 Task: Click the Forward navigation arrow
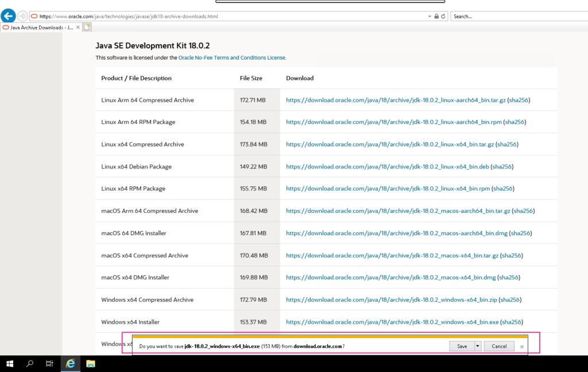22,16
